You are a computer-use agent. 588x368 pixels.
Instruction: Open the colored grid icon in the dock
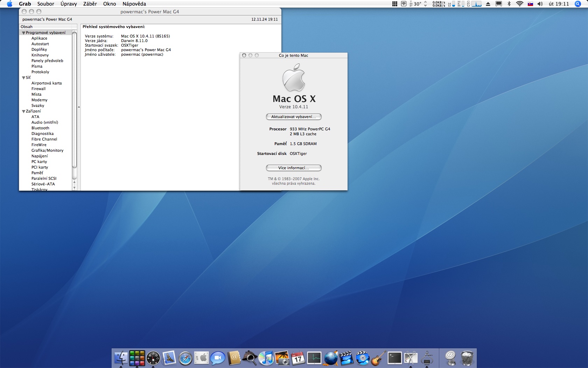pos(137,358)
